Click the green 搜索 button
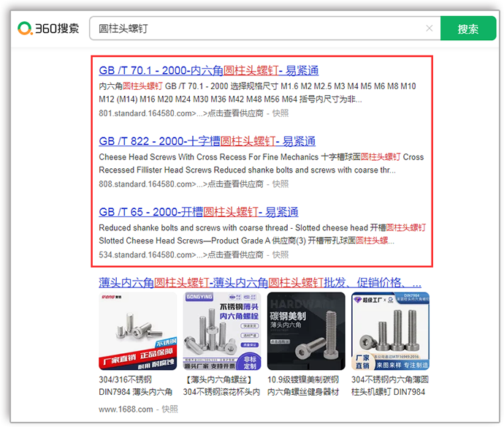Image resolution: width=504 pixels, height=427 pixels. pos(467,29)
